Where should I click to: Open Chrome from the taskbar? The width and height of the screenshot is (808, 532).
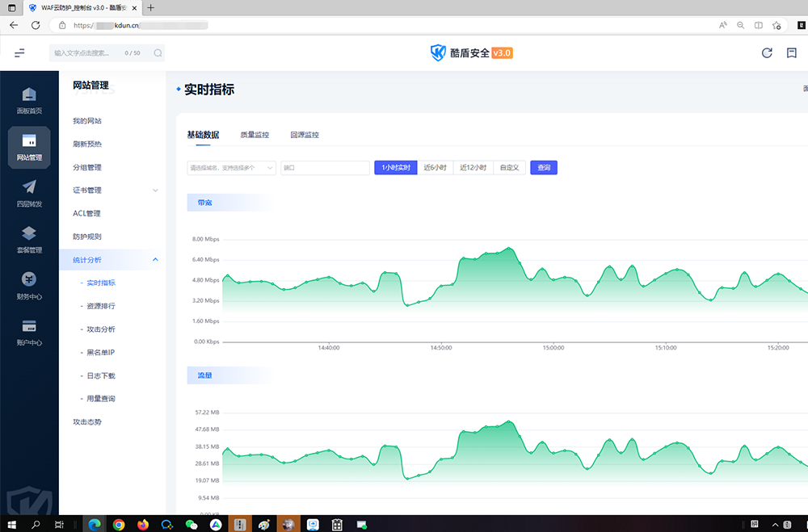[x=119, y=524]
